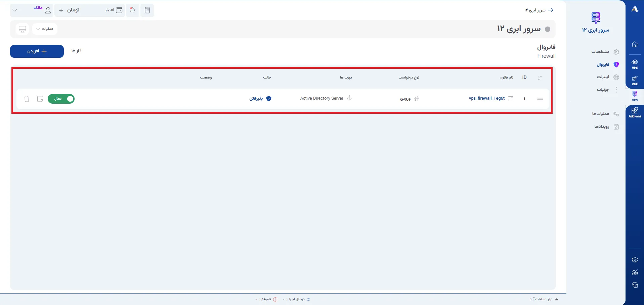Open VPC section in blue rail
The height and width of the screenshot is (305, 644).
635,64
